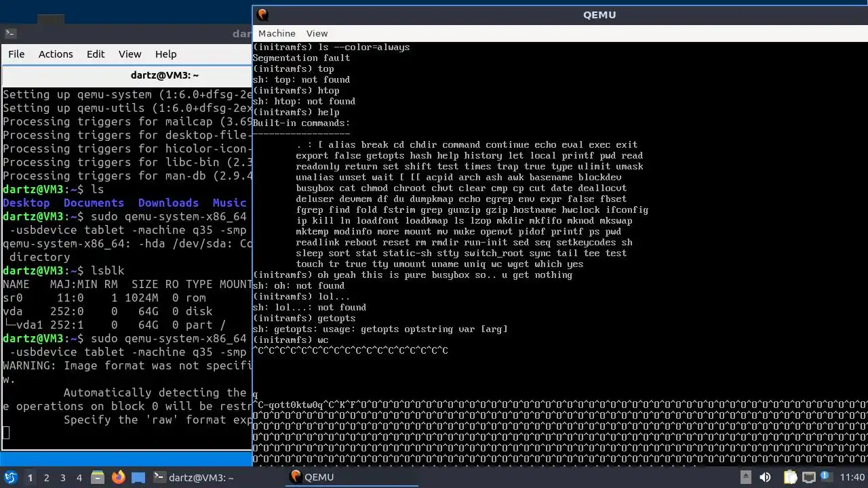Click the blue 'Documents' directory name

94,203
